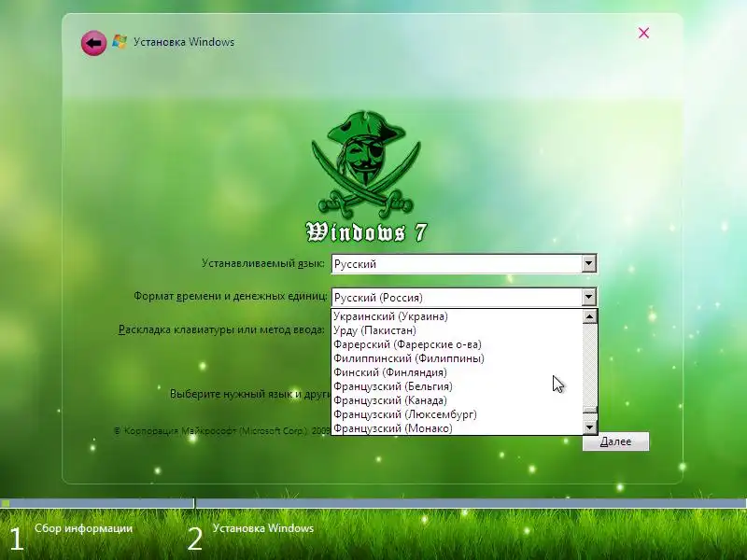The width and height of the screenshot is (747, 560).
Task: Click the Русский language combo box field
Action: point(463,263)
